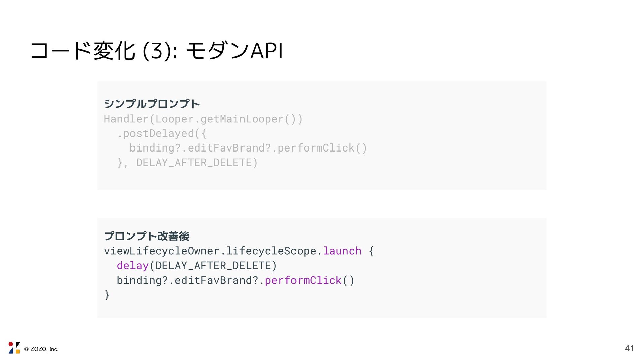Click the slide number 41
Screen dimensions: 644x362
pos(629,348)
